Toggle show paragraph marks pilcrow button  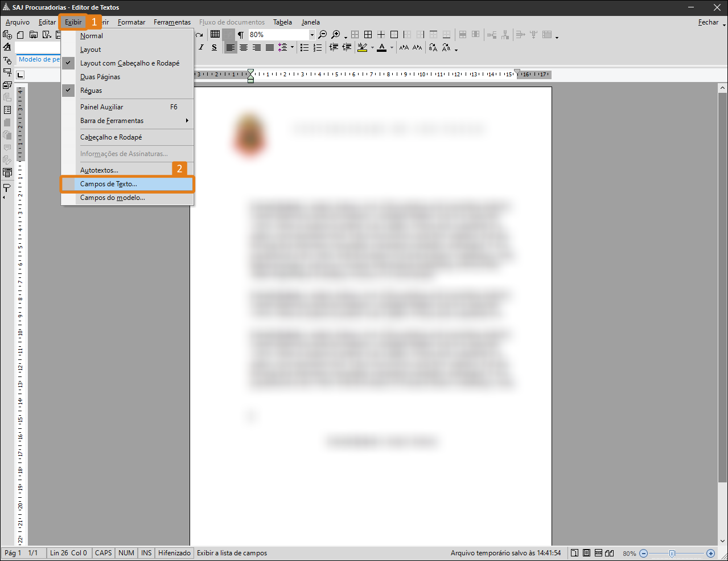click(241, 35)
